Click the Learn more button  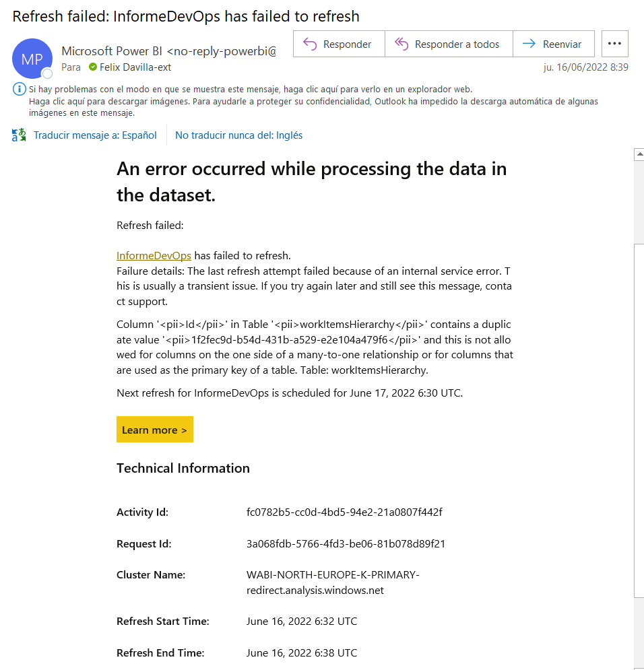click(x=155, y=430)
